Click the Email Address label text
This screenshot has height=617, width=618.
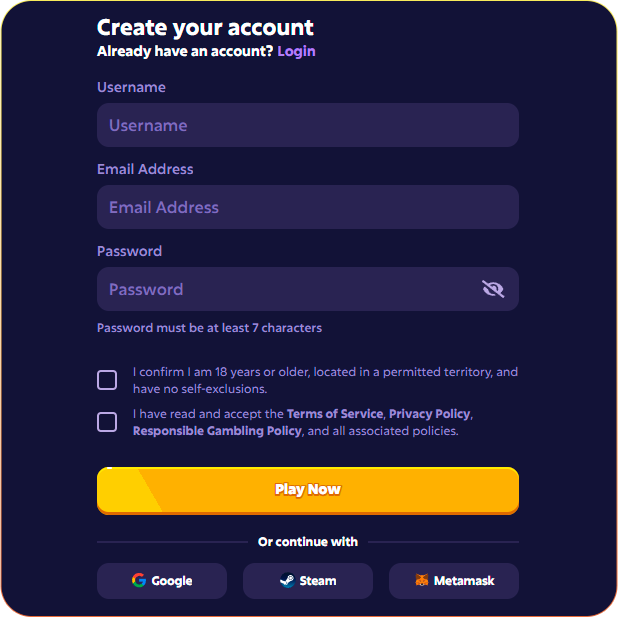(145, 169)
